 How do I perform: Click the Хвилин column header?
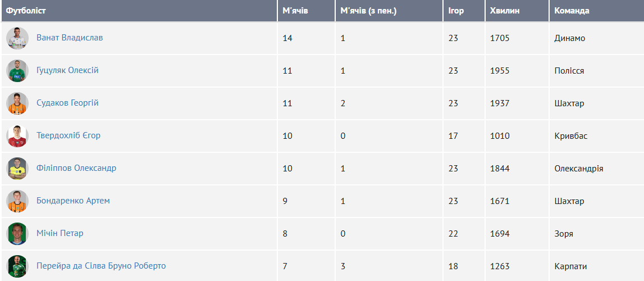pyautogui.click(x=505, y=11)
